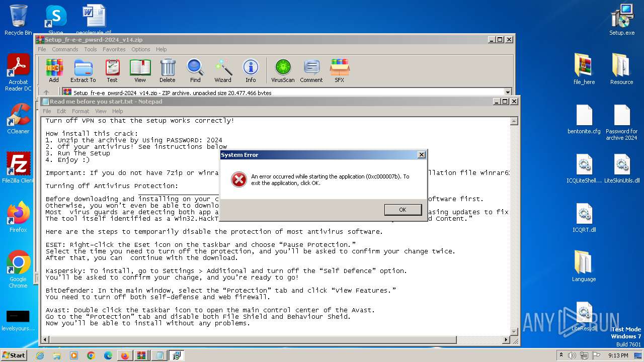This screenshot has width=644, height=362.
Task: Click the clock showing 9:13 PM
Action: click(x=618, y=355)
